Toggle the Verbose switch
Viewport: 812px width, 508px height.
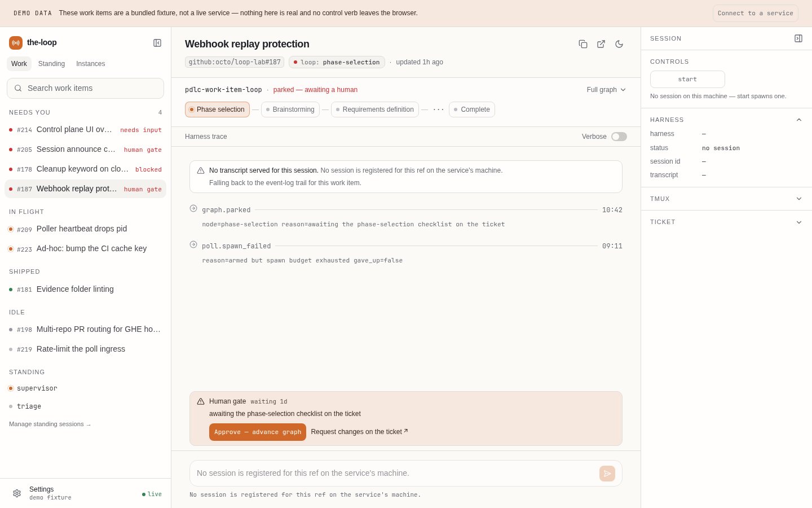(619, 137)
